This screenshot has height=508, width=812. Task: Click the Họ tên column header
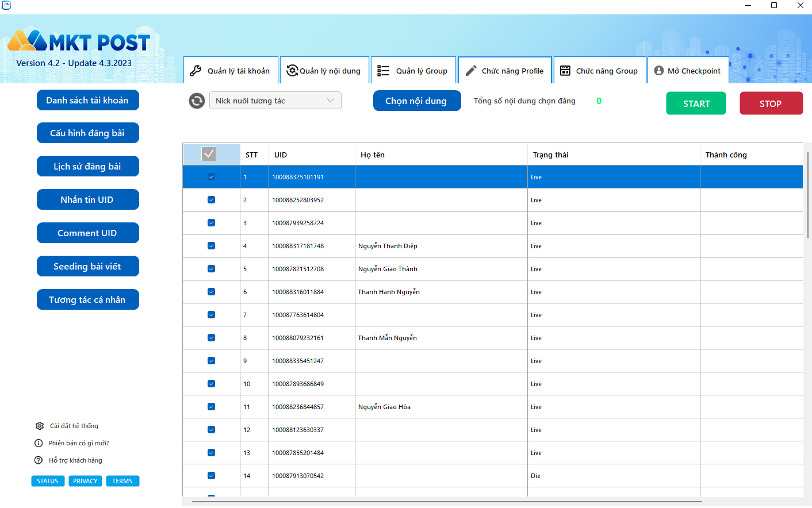click(x=441, y=155)
